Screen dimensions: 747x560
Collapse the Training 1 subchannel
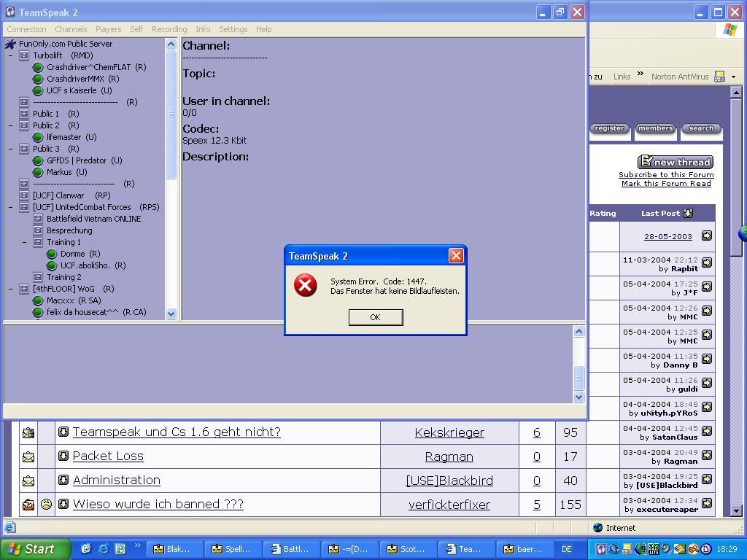tap(24, 242)
